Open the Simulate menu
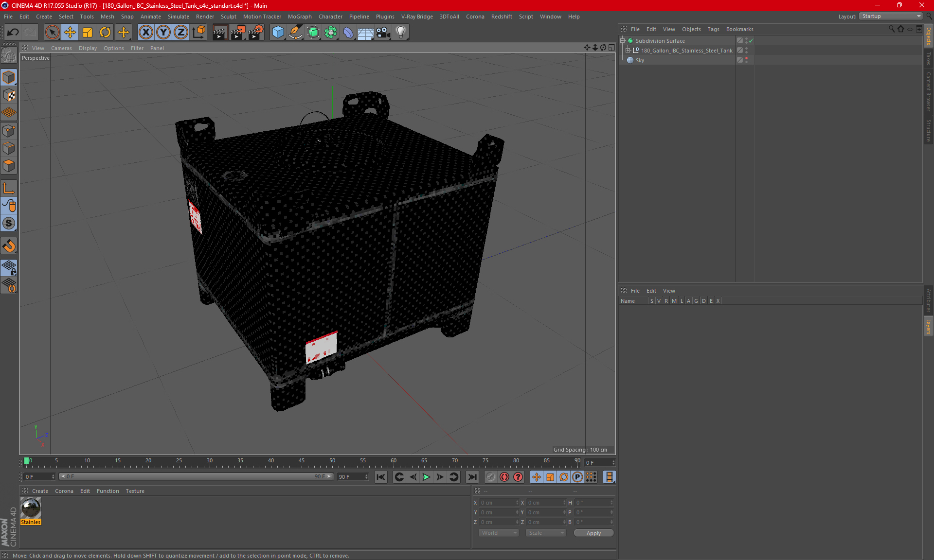Screen dimensions: 934x560 click(x=179, y=17)
